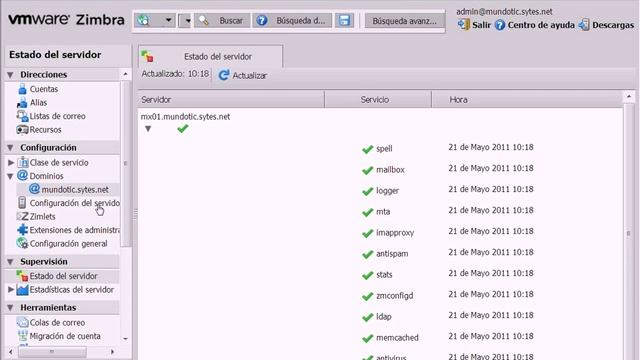This screenshot has height=360, width=640.
Task: Click the mx01.mundotic.sytes.net server name
Action: 185,117
